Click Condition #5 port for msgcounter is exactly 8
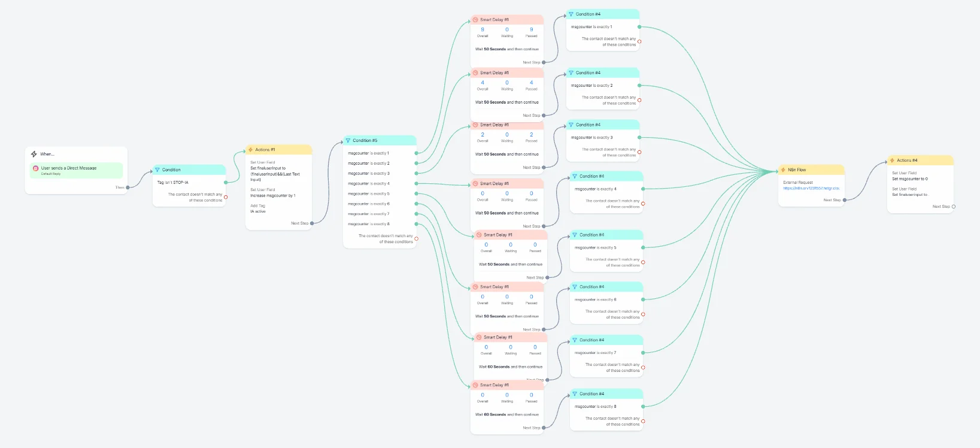The height and width of the screenshot is (448, 980). 417,224
